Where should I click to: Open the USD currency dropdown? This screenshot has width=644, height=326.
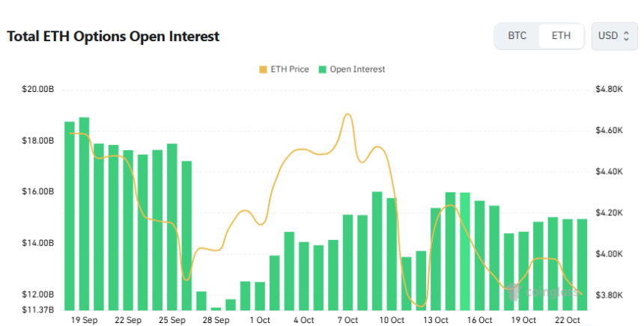(614, 36)
